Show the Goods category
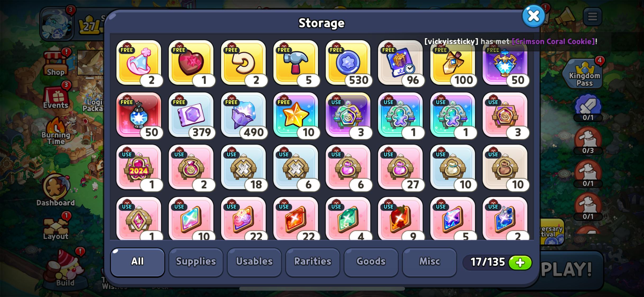 click(371, 262)
